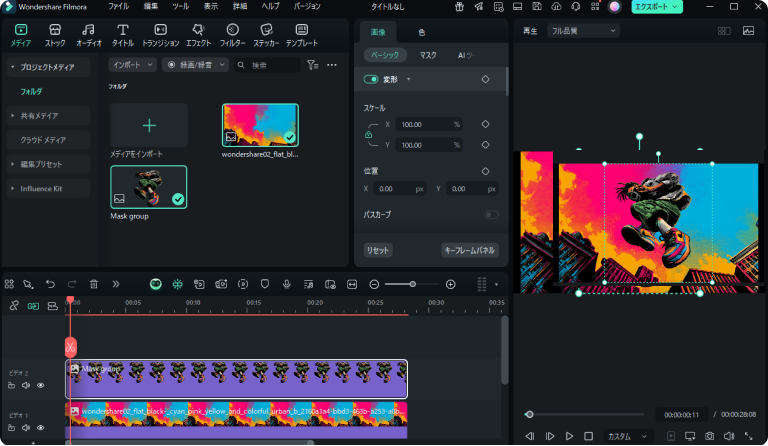Select the フォルダ folder entry
The height and width of the screenshot is (446, 768).
[31, 92]
